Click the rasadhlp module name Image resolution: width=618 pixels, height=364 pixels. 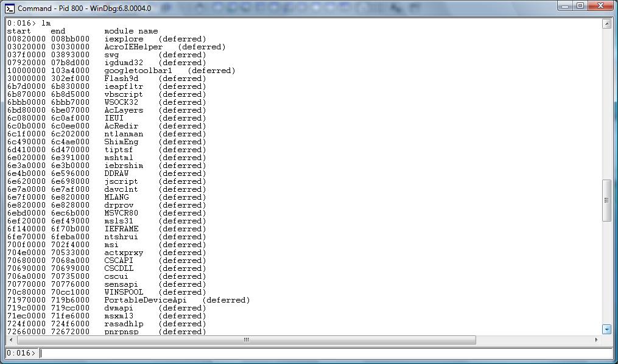click(124, 324)
